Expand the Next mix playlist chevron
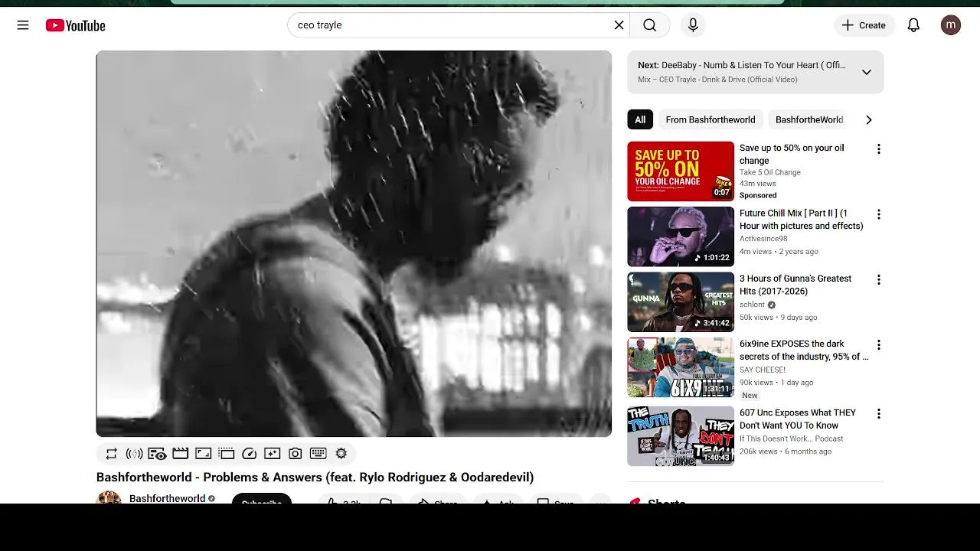The image size is (980, 551). click(867, 72)
